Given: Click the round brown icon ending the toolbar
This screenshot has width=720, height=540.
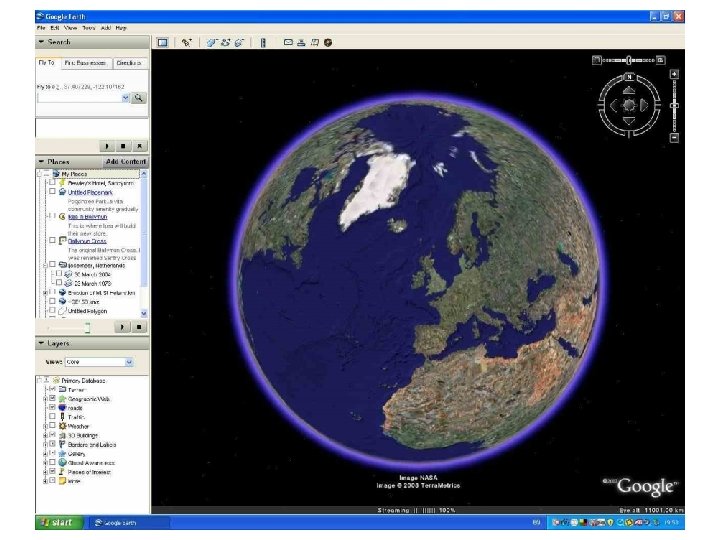Looking at the screenshot, I should [x=328, y=42].
